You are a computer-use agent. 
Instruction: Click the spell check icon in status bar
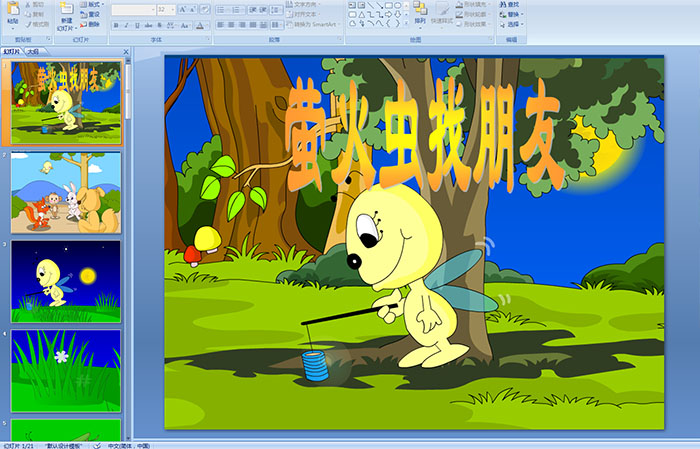point(97,446)
